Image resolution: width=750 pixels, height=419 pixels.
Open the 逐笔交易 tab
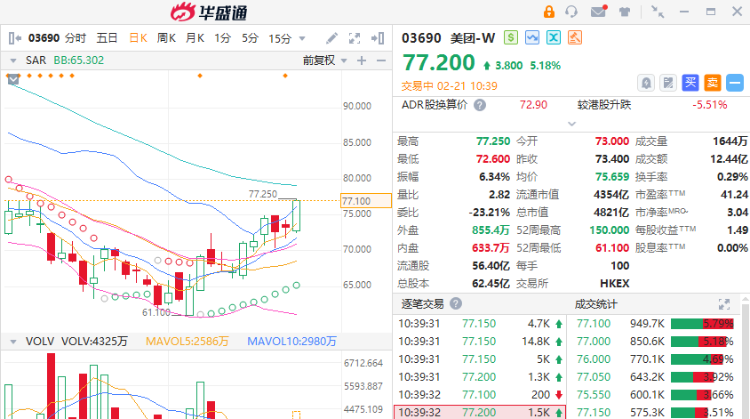click(x=422, y=304)
